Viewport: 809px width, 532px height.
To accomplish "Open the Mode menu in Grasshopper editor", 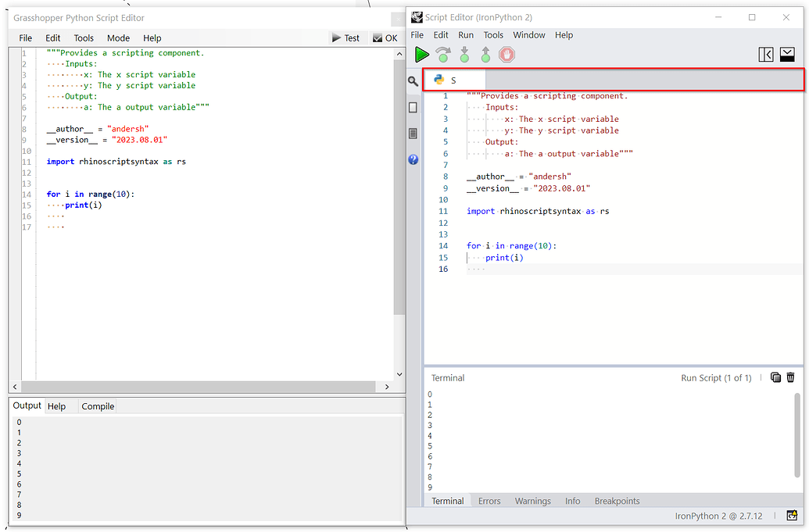I will tap(118, 37).
